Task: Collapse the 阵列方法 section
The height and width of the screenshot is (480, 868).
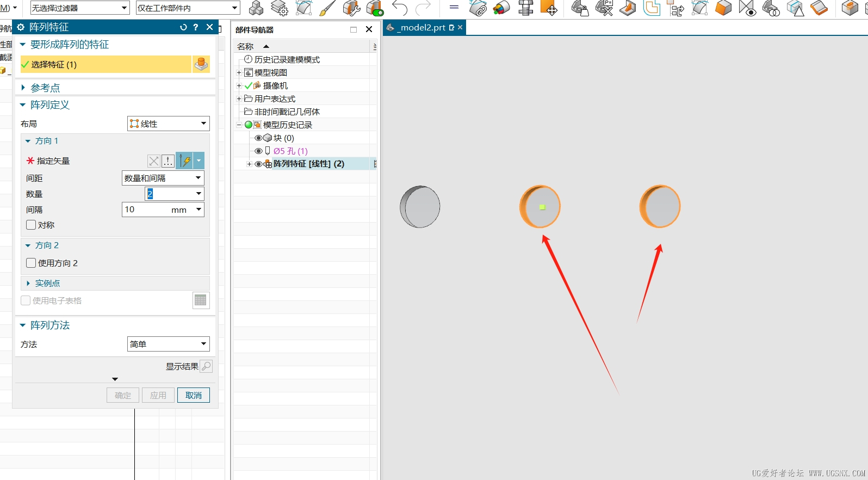Action: 23,325
